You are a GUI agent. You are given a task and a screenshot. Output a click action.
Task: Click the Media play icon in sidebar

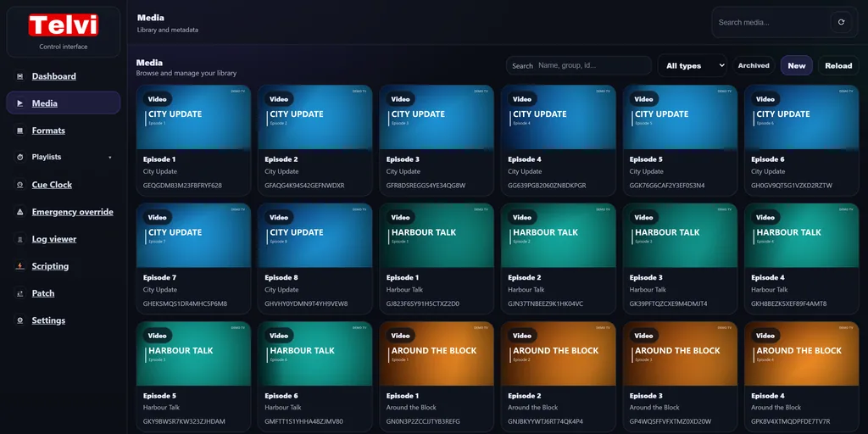click(x=20, y=103)
